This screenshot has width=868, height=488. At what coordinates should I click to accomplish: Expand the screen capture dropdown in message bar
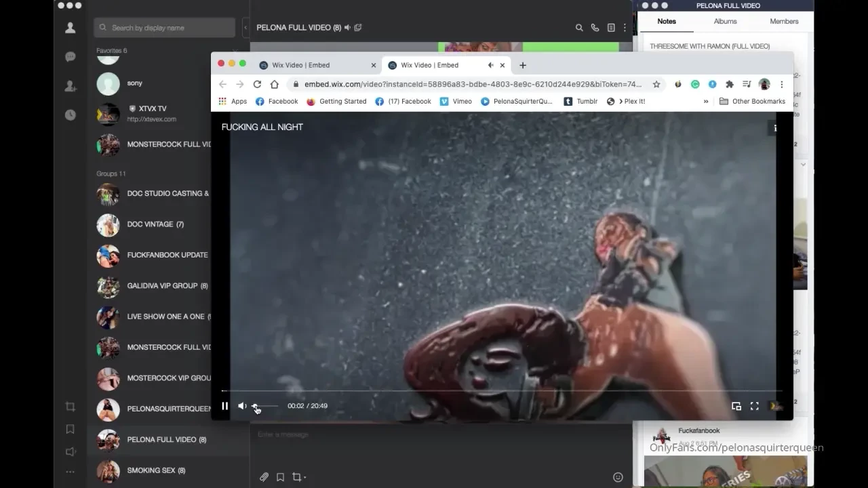pos(305,478)
